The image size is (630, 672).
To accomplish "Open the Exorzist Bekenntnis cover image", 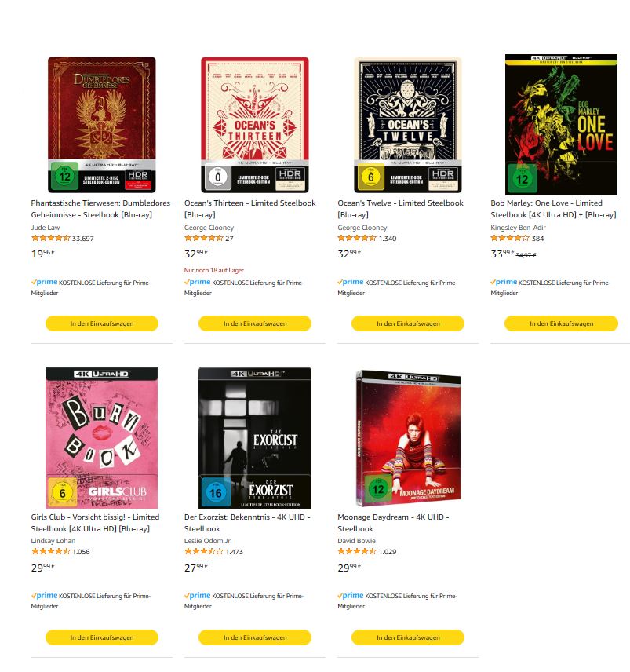I will click(255, 437).
